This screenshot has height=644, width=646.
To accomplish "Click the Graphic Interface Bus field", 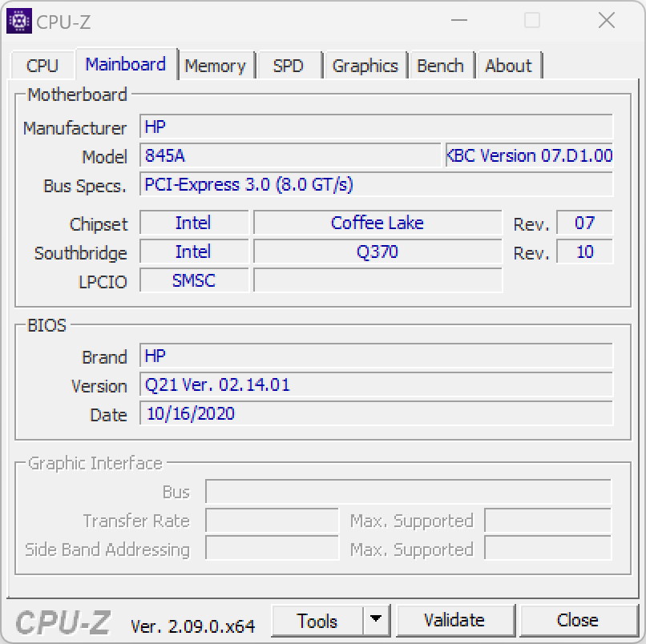I will (408, 491).
